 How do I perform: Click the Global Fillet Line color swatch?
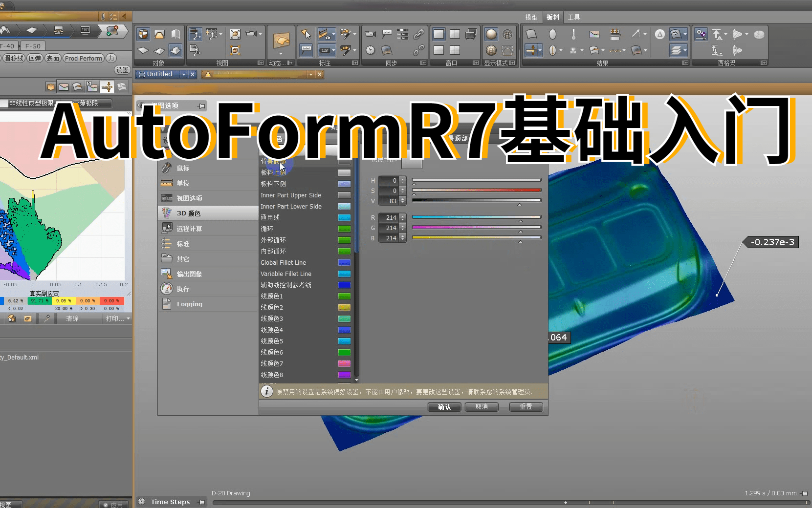click(345, 262)
